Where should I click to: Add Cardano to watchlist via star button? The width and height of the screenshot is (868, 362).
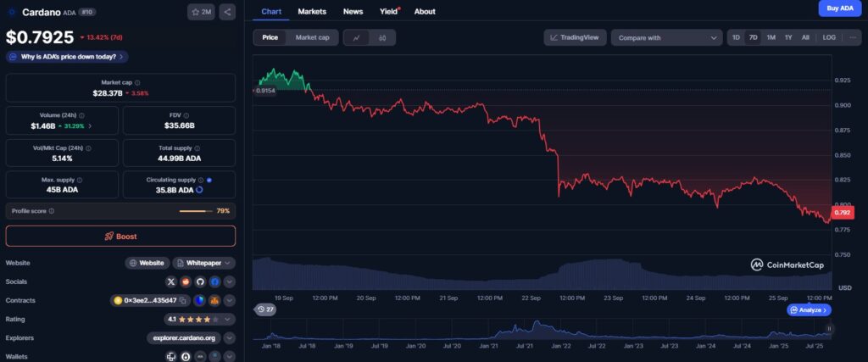coord(201,12)
